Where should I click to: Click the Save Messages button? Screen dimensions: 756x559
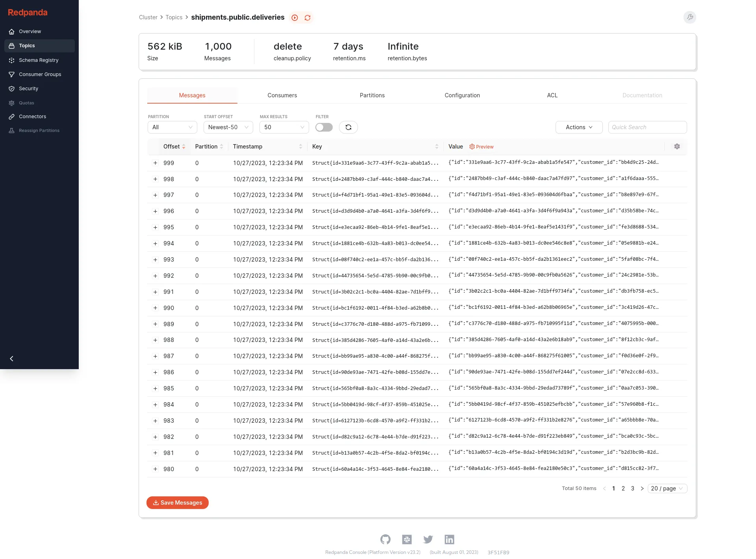coord(177,503)
